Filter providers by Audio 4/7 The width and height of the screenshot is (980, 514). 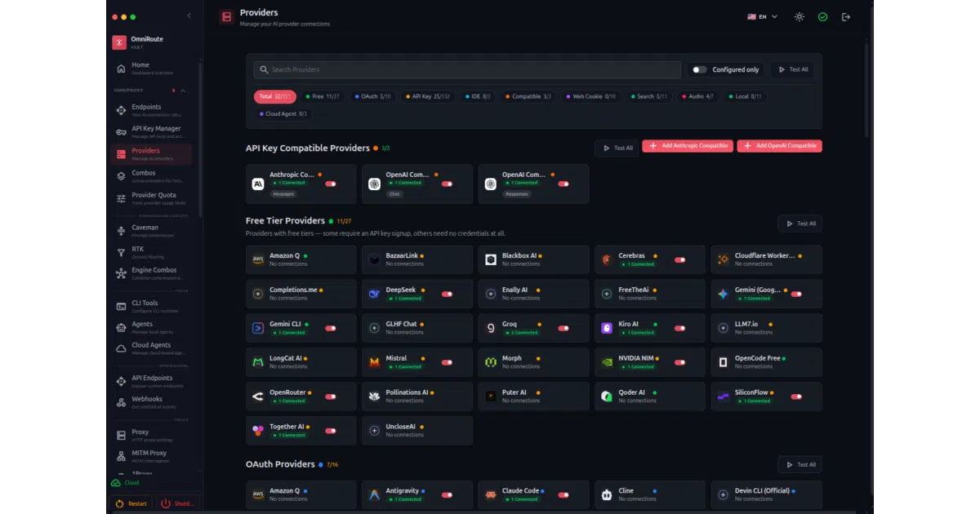(x=697, y=96)
